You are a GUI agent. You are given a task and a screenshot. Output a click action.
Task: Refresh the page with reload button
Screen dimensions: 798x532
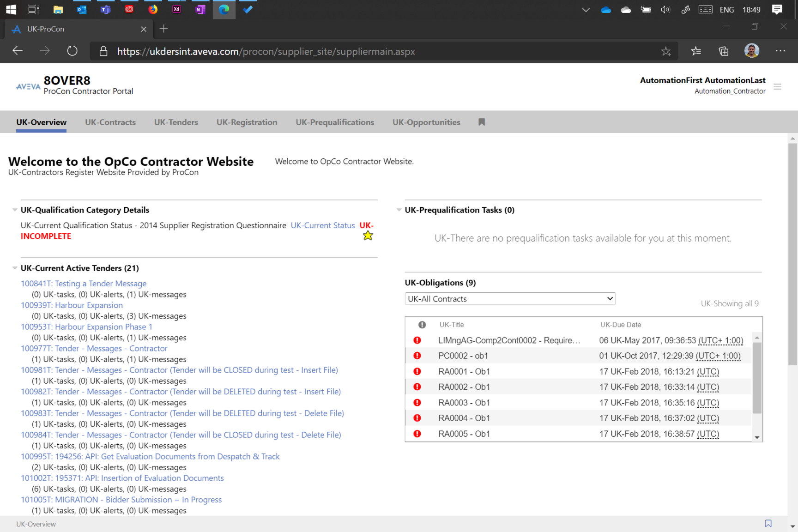point(72,51)
